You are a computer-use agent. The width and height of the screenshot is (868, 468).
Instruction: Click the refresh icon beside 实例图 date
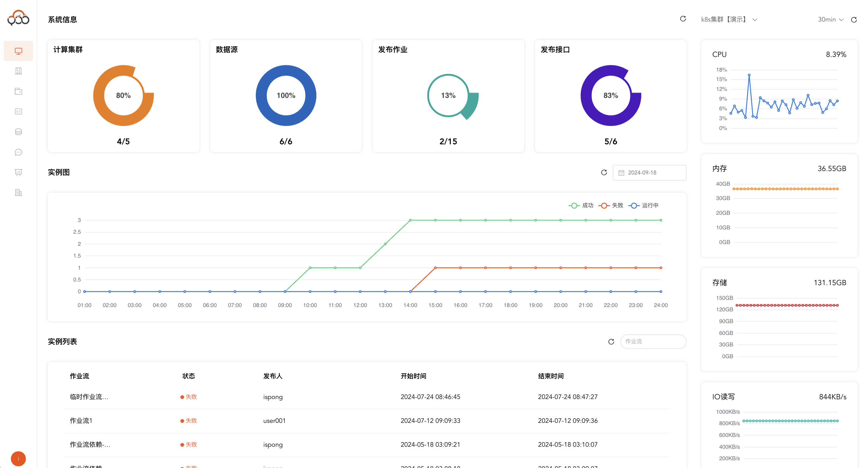[x=604, y=172]
